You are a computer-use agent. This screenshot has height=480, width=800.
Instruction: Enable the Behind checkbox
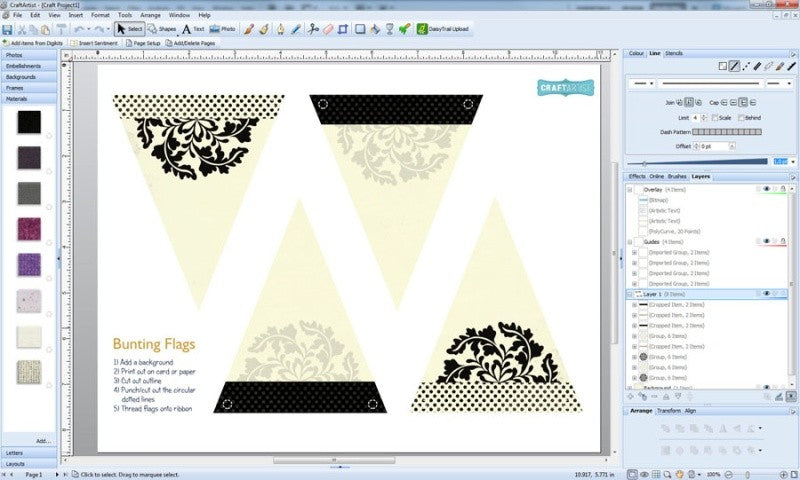[x=741, y=118]
